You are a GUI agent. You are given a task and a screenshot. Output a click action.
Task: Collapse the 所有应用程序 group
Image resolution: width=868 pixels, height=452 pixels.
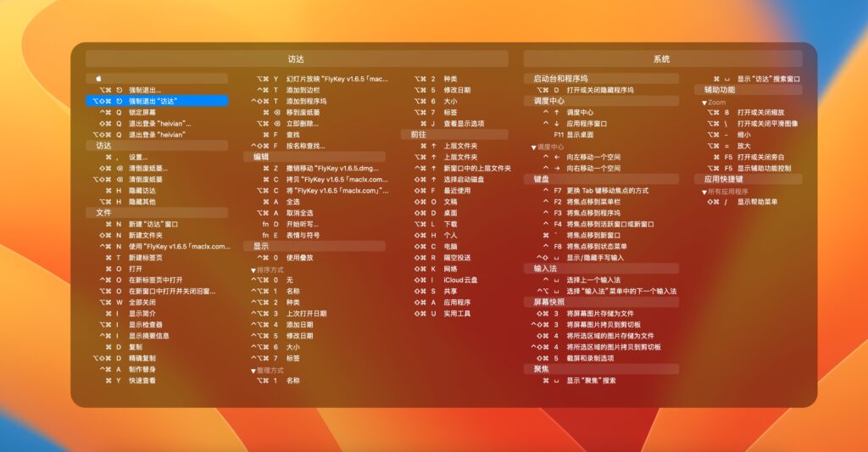click(704, 193)
